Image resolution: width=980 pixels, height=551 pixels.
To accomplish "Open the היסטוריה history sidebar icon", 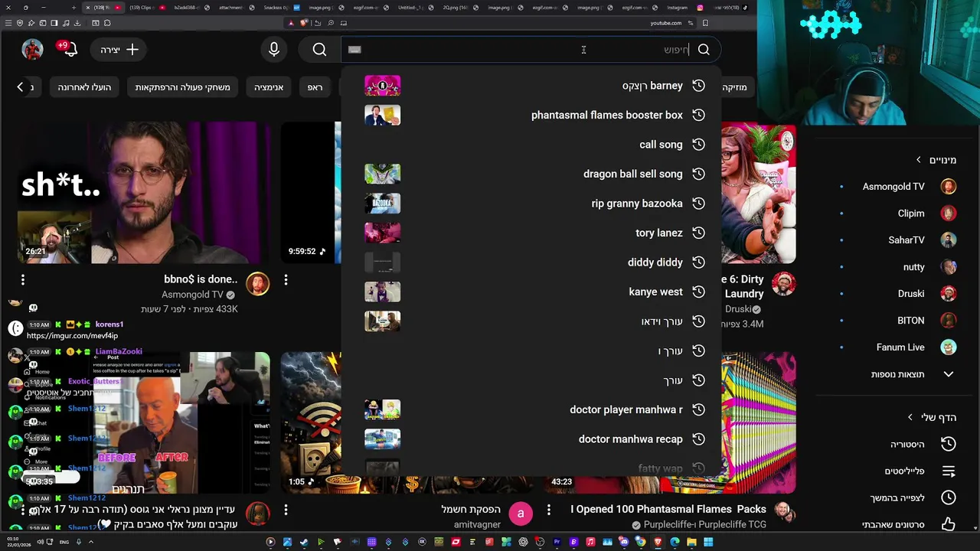I will coord(949,444).
